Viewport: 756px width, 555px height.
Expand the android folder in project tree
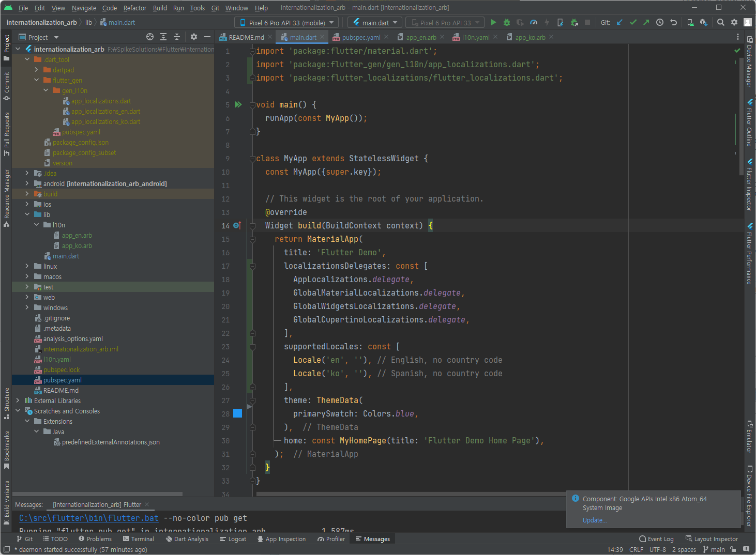[27, 184]
